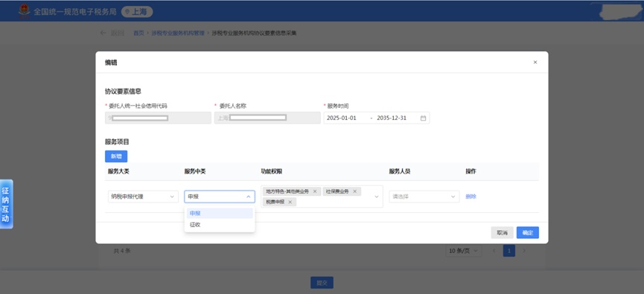
Task: Click the tax bureau emblem logo
Action: pyautogui.click(x=25, y=11)
